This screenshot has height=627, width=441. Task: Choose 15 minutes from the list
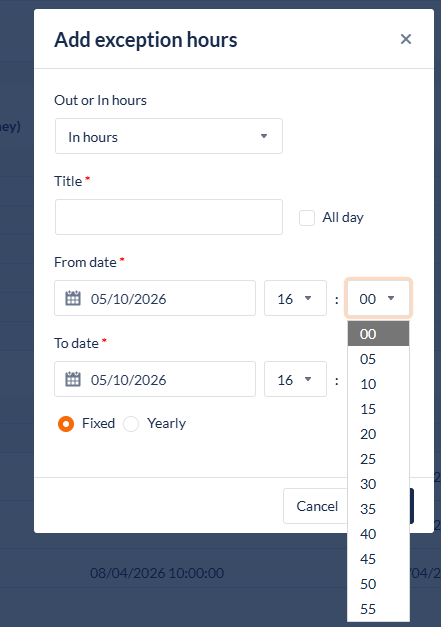click(x=378, y=409)
